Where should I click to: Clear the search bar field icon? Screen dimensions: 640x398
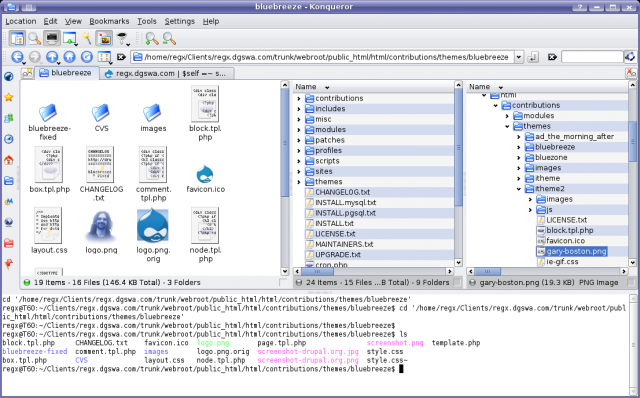(552, 57)
